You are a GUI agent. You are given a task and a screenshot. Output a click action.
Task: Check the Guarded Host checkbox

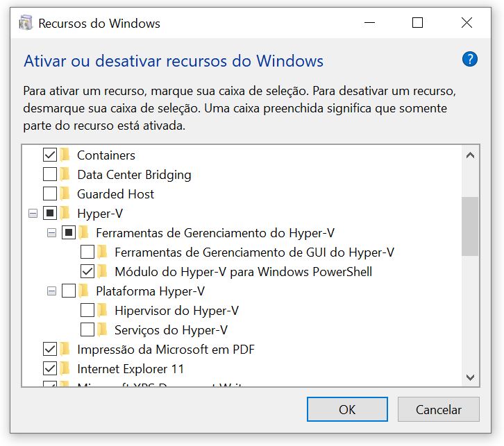point(50,194)
